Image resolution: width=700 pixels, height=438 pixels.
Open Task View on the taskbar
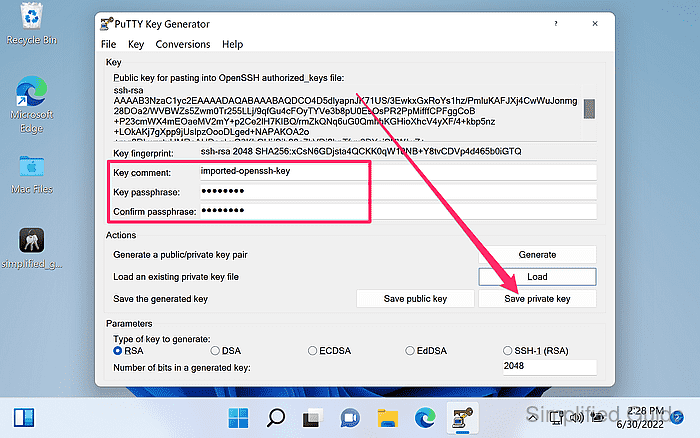pyautogui.click(x=312, y=418)
